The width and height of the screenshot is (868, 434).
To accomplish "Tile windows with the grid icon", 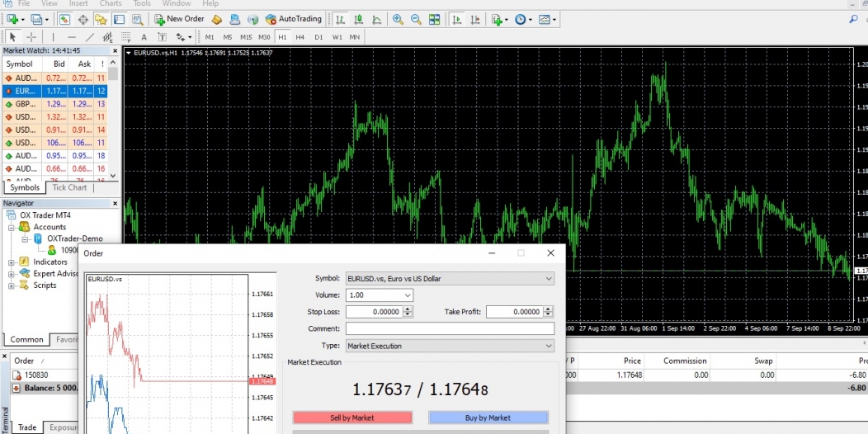I will (x=435, y=19).
